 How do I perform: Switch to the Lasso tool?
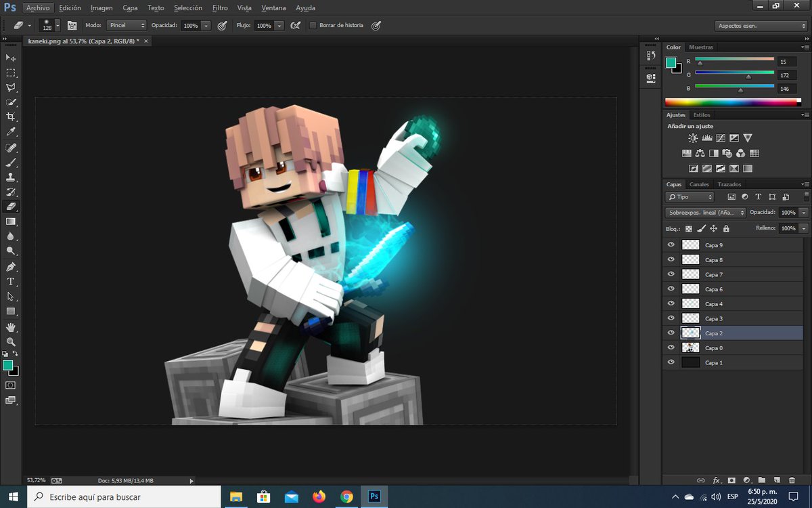coord(10,88)
